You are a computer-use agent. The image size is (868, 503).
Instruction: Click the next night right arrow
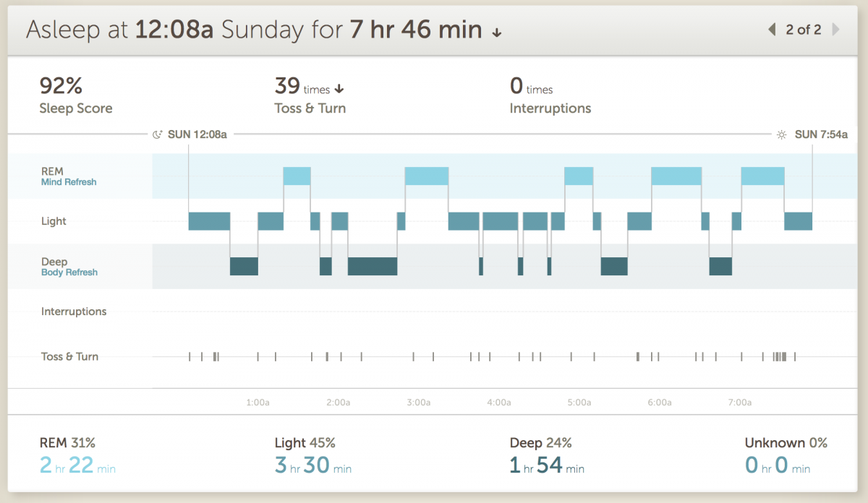[835, 30]
